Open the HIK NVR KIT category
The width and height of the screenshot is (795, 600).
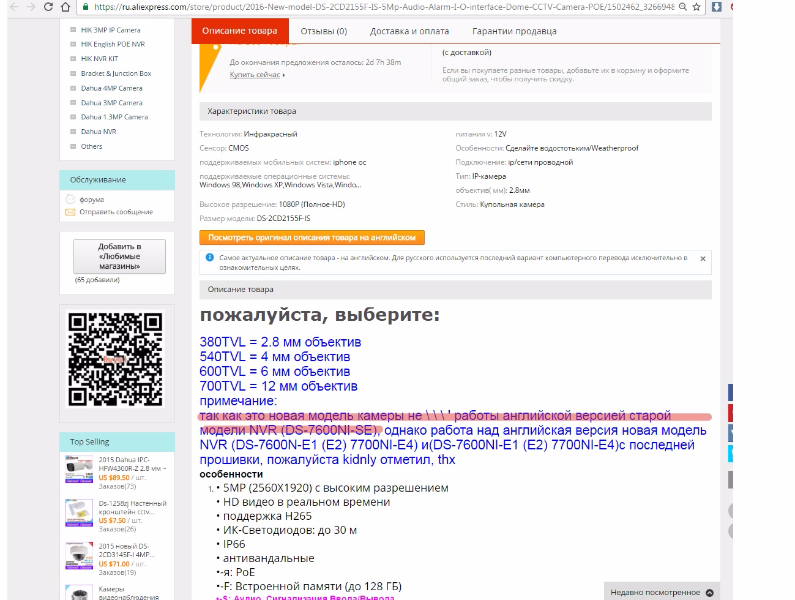point(99,59)
